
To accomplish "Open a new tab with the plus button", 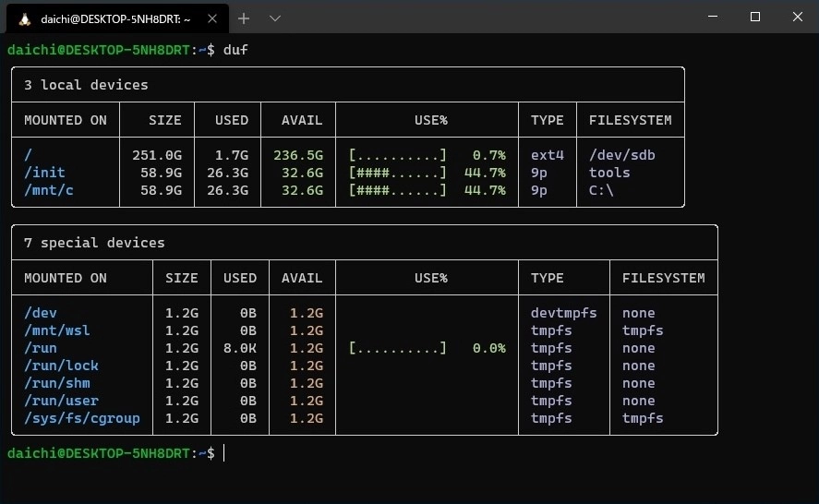I will click(x=244, y=18).
